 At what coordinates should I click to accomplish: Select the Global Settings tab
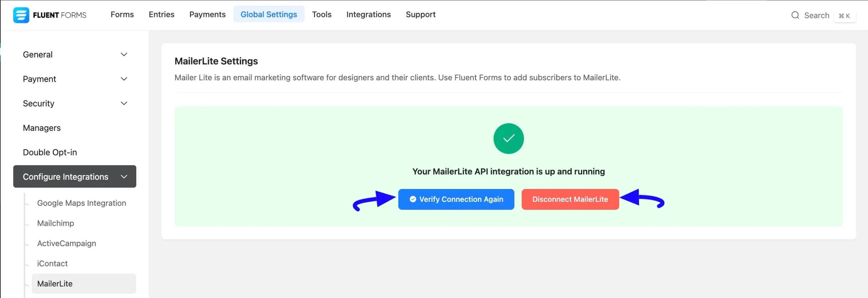[x=269, y=15]
